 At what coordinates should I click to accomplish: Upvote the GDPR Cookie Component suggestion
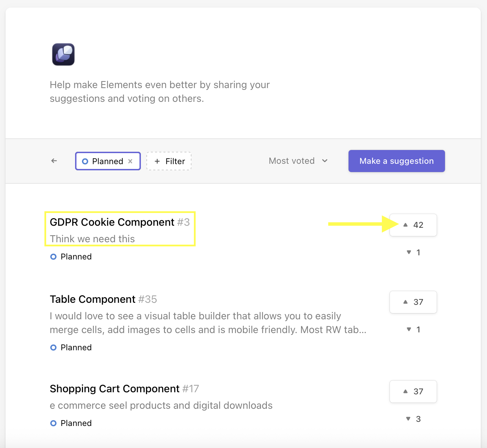tap(413, 225)
